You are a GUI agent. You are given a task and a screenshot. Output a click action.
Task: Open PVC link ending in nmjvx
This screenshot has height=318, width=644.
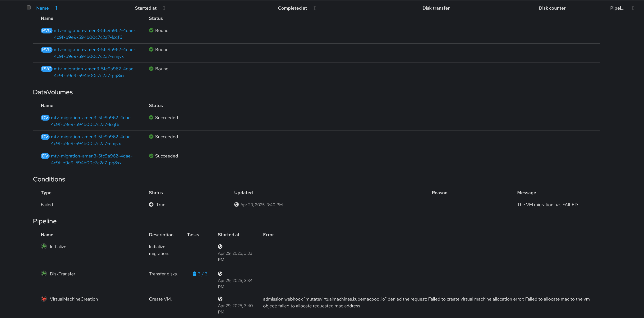[x=95, y=53]
